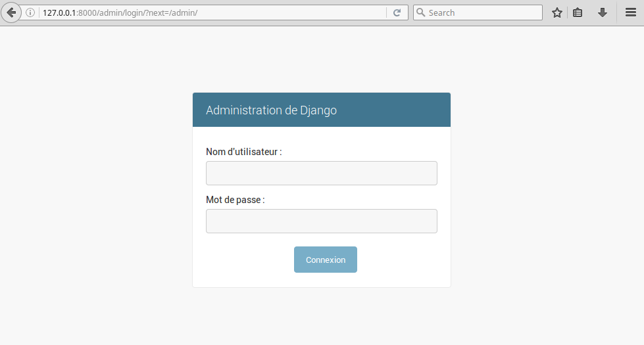The image size is (644, 345).
Task: Click the Mot de passe label
Action: click(x=235, y=200)
